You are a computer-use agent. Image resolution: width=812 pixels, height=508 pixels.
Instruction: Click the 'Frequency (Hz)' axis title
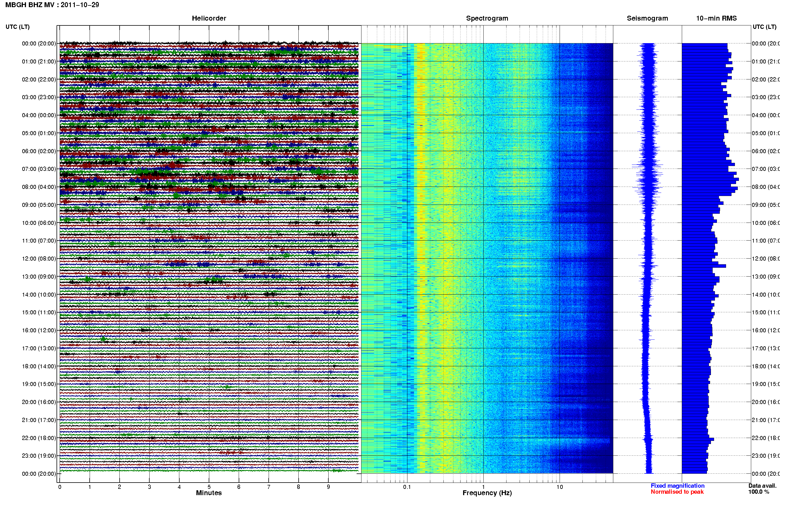click(x=487, y=493)
